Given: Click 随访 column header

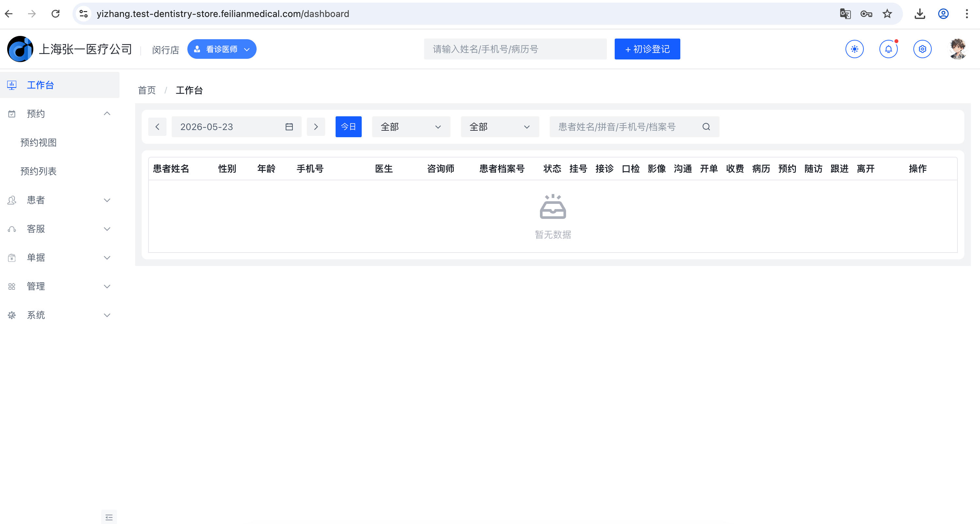Looking at the screenshot, I should pyautogui.click(x=814, y=169).
